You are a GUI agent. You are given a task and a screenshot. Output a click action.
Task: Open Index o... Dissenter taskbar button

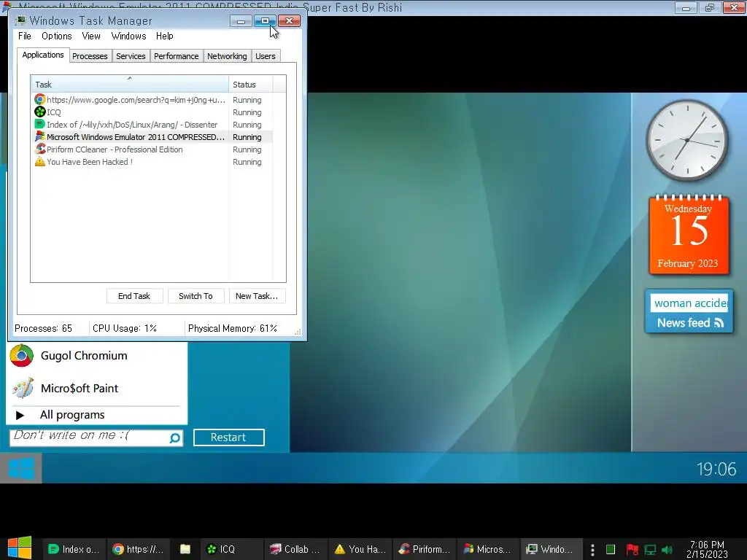tap(74, 549)
